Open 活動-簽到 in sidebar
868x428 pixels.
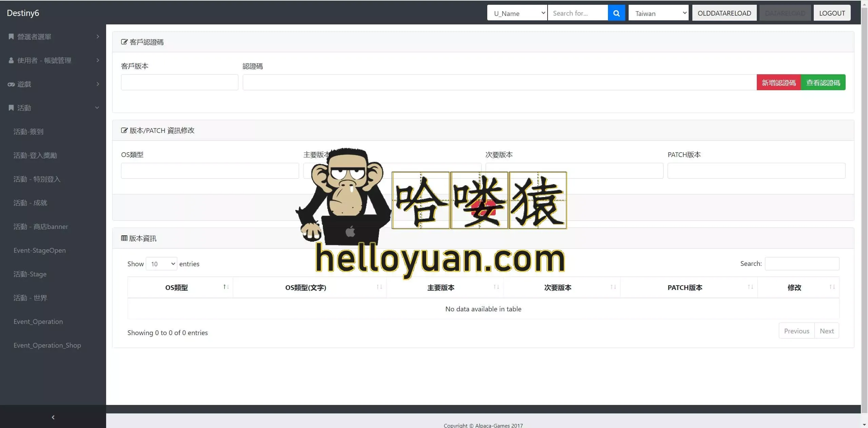coord(28,132)
